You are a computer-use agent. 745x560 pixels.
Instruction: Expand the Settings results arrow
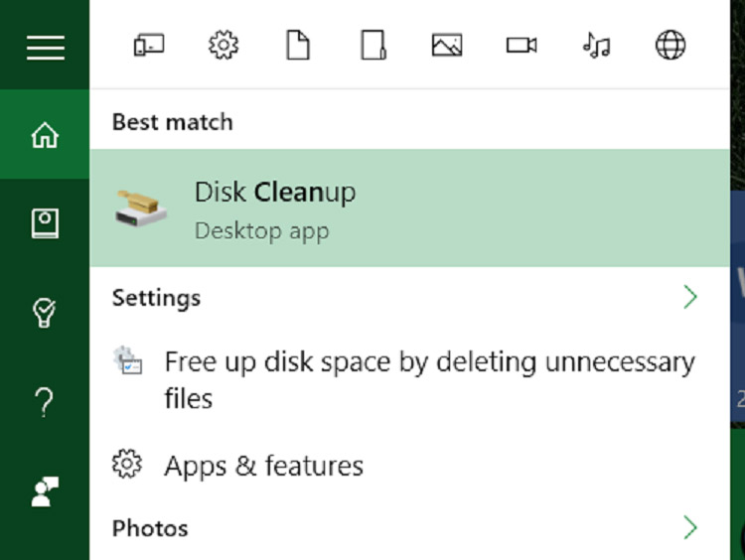point(690,297)
